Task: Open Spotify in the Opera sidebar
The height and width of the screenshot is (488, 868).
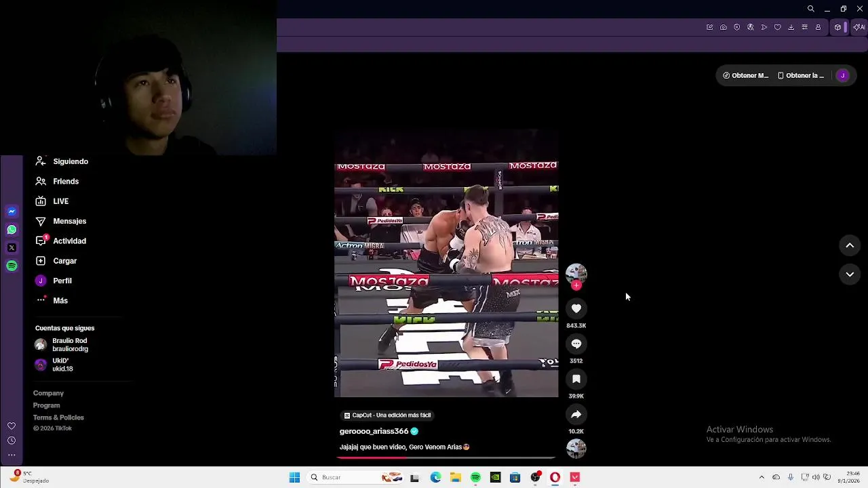Action: [12, 266]
